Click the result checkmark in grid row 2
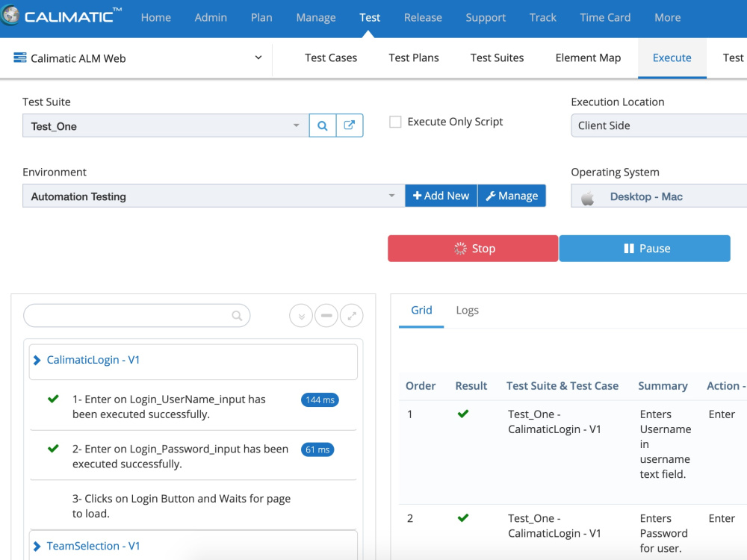This screenshot has height=560, width=747. 463,517
